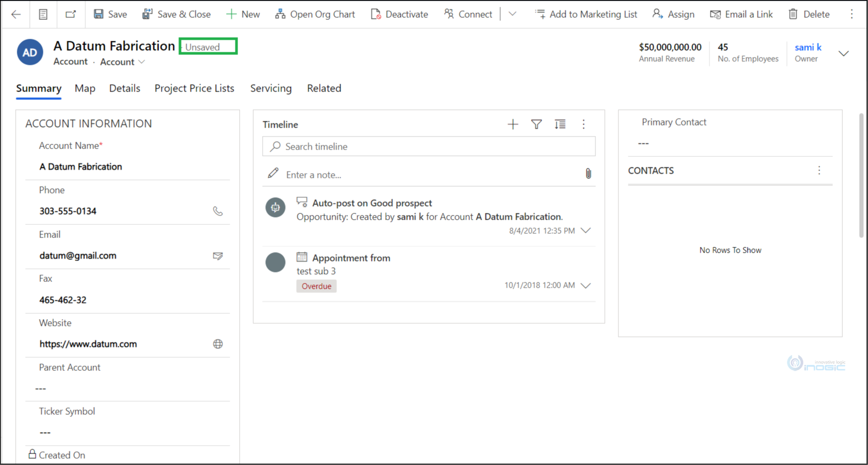Open the Details tab
This screenshot has width=868, height=465.
click(125, 88)
